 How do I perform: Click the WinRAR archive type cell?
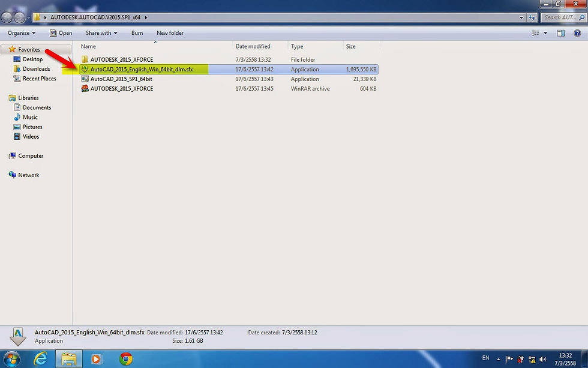[x=310, y=89]
